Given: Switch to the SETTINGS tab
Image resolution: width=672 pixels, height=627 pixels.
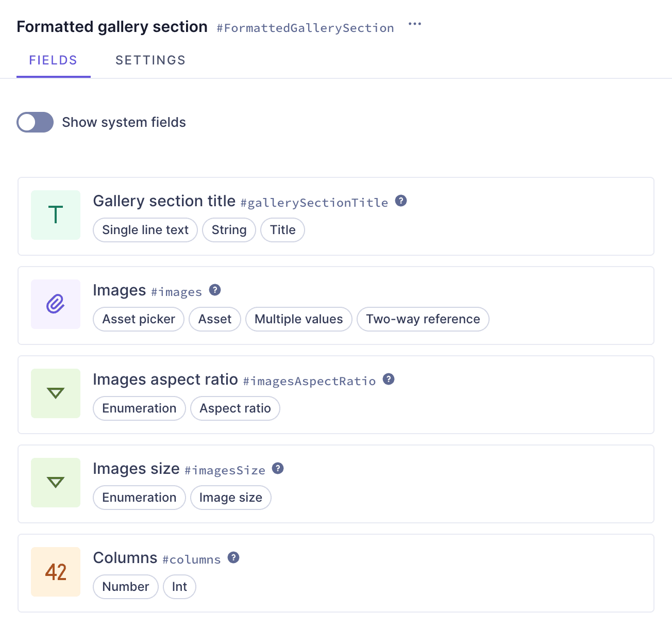Looking at the screenshot, I should tap(150, 60).
